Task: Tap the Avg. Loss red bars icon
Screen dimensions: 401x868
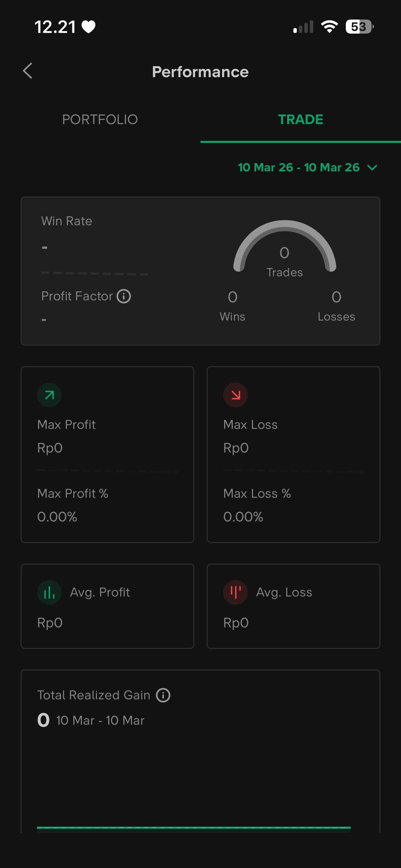Action: coord(235,592)
